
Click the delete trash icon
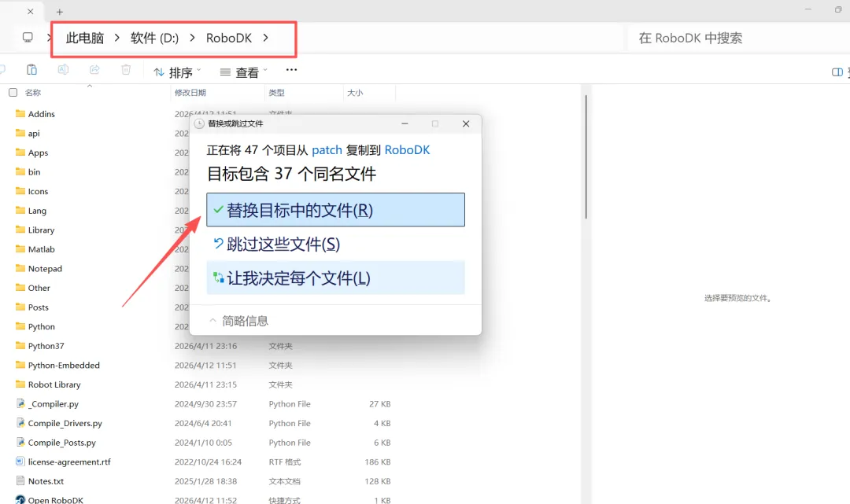(126, 70)
